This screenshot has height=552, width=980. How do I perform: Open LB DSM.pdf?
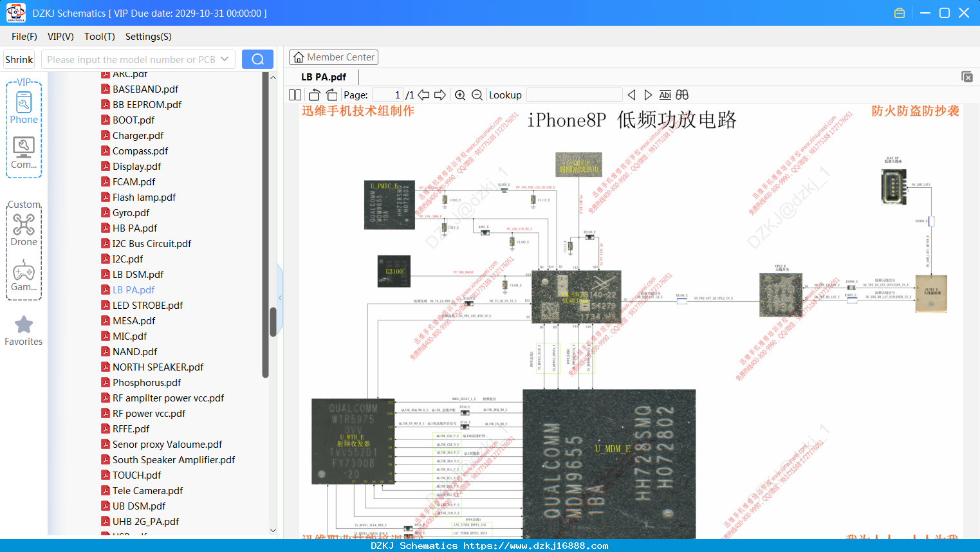[x=138, y=274]
